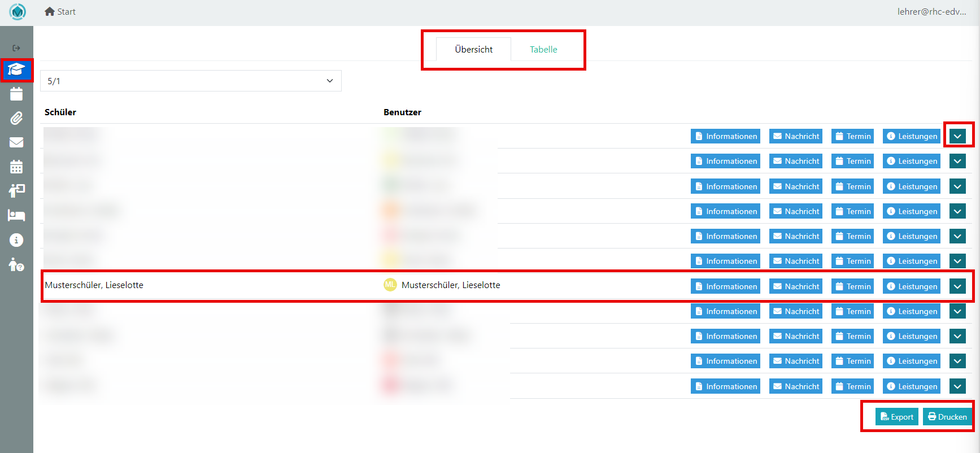The height and width of the screenshot is (453, 980).
Task: Expand chevron dropdown of first student row
Action: pos(957,136)
